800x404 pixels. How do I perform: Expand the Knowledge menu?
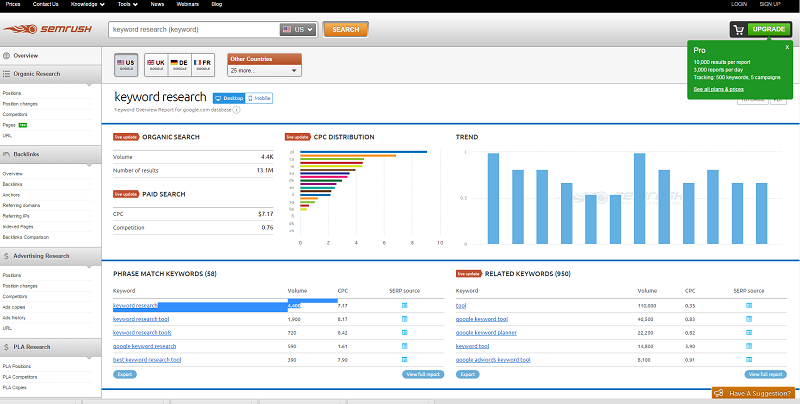[88, 4]
